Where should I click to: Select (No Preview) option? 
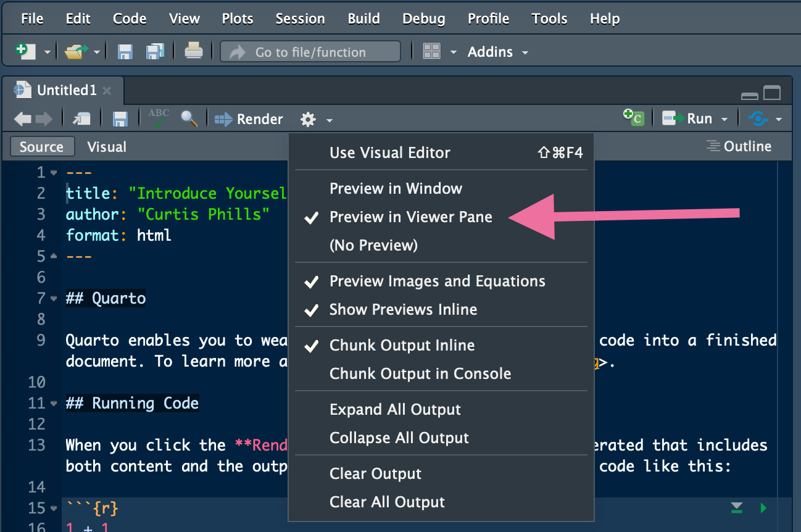click(441, 245)
